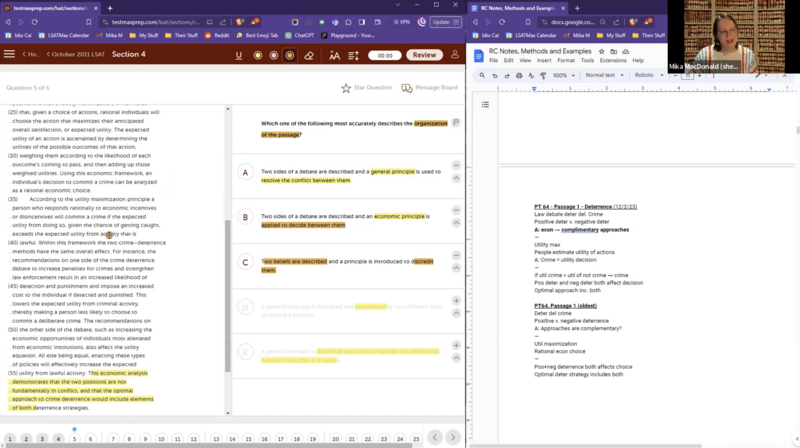Open the Insert menu in Docs
800x448 pixels.
[543, 60]
